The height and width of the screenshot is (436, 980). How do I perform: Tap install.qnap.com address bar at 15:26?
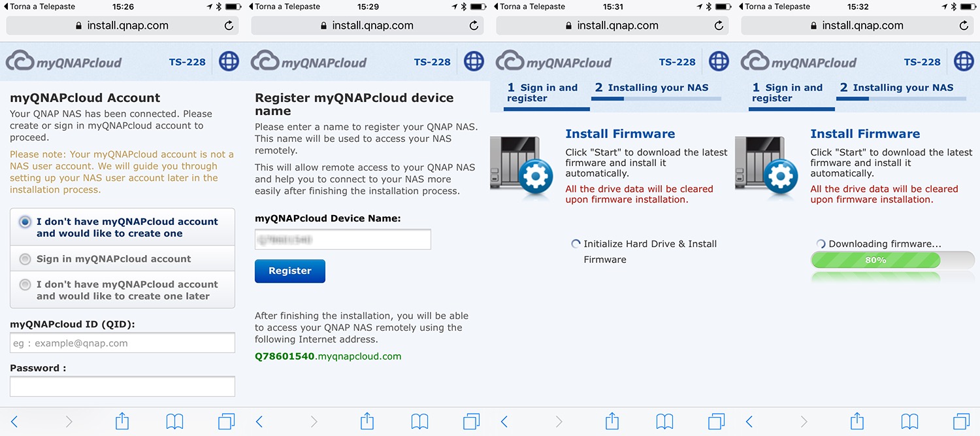(x=122, y=26)
